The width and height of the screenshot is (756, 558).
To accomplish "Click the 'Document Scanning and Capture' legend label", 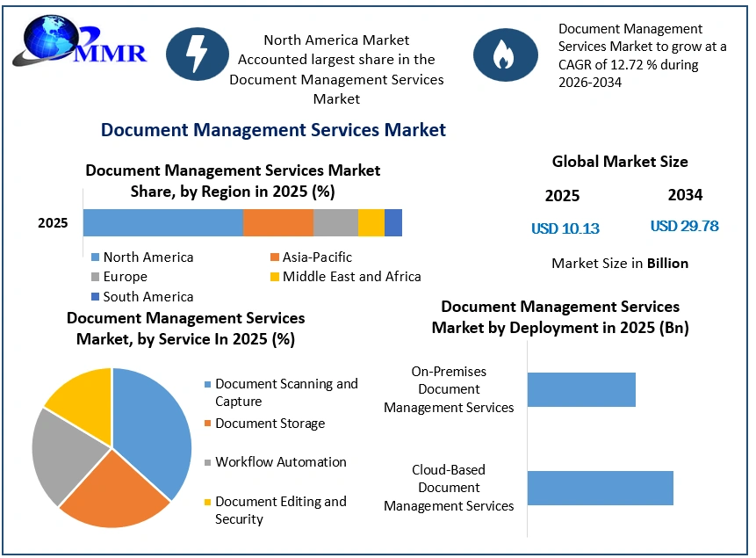I will (x=286, y=393).
